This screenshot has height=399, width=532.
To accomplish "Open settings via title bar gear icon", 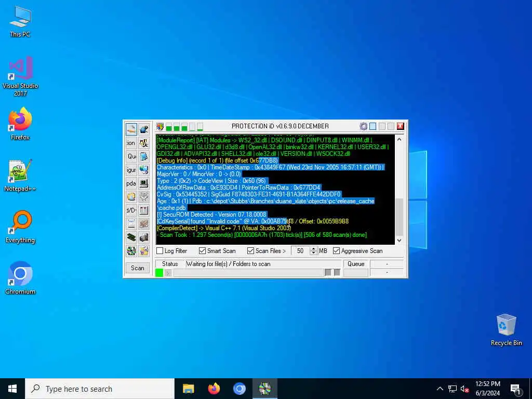I will tap(363, 127).
